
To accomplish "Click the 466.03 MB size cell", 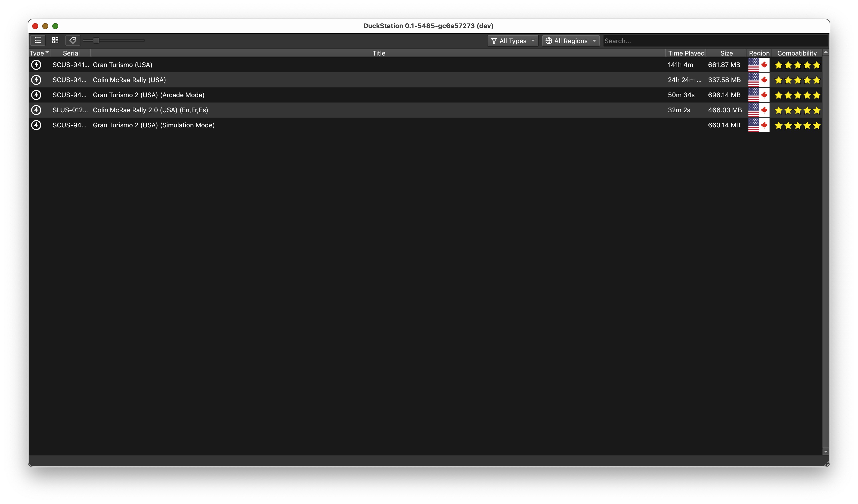I will tap(725, 110).
